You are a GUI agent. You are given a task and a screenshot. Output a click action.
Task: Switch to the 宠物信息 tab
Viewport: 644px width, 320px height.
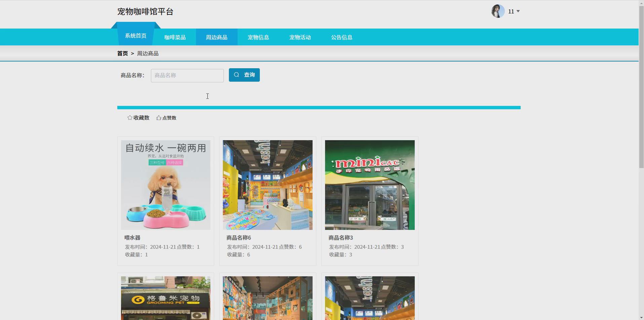pos(258,37)
